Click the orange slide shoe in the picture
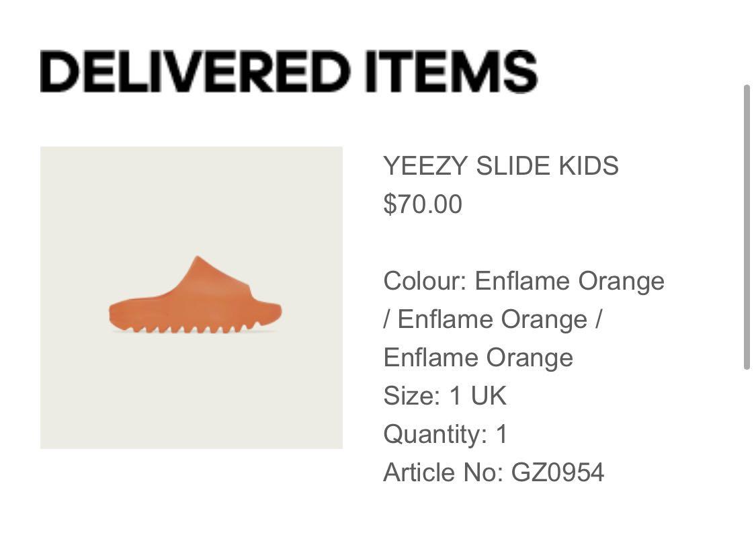 pyautogui.click(x=196, y=295)
